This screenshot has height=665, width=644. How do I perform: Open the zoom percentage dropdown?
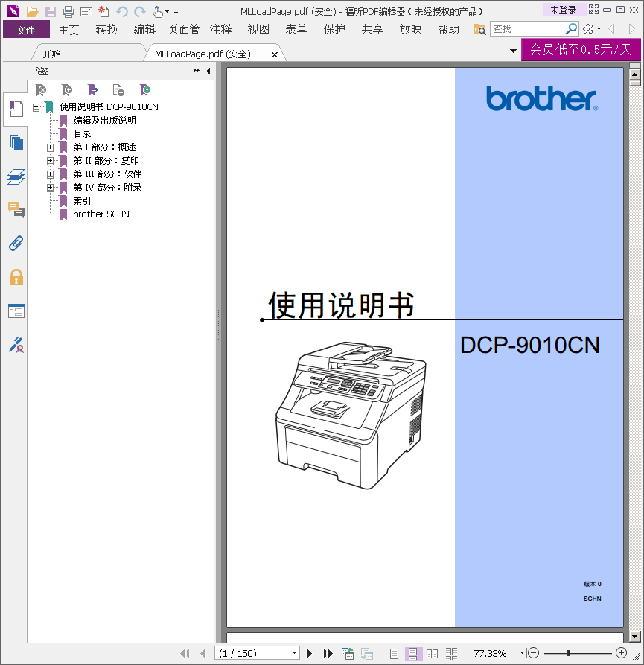pos(522,653)
